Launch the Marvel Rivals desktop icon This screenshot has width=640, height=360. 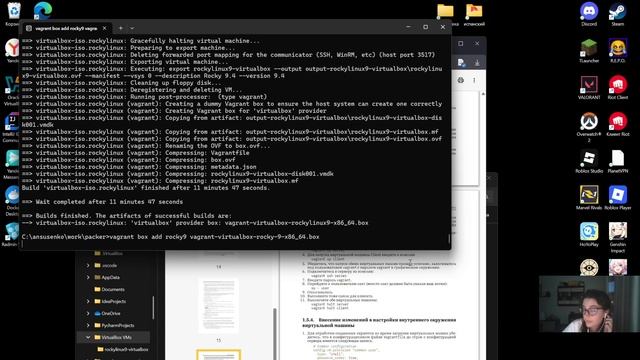[589, 196]
